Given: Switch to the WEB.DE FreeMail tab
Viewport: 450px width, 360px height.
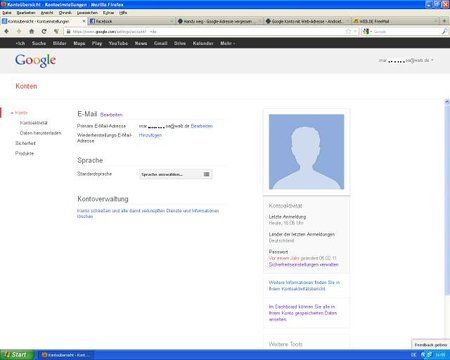Looking at the screenshot, I should tap(395, 21).
